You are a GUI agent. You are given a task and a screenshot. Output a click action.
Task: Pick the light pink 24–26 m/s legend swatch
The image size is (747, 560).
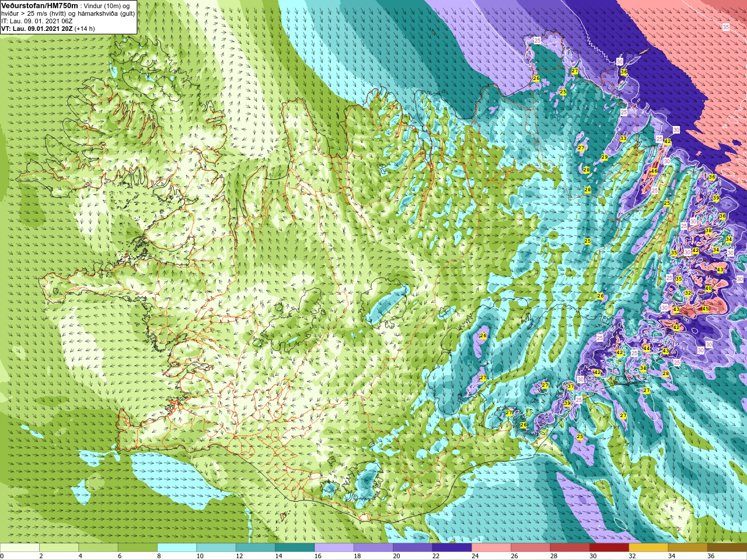point(491,548)
